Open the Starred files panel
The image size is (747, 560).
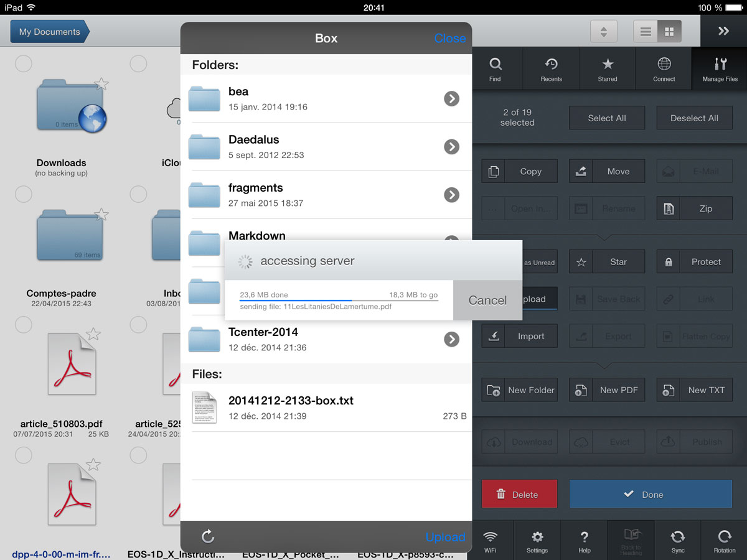(608, 69)
